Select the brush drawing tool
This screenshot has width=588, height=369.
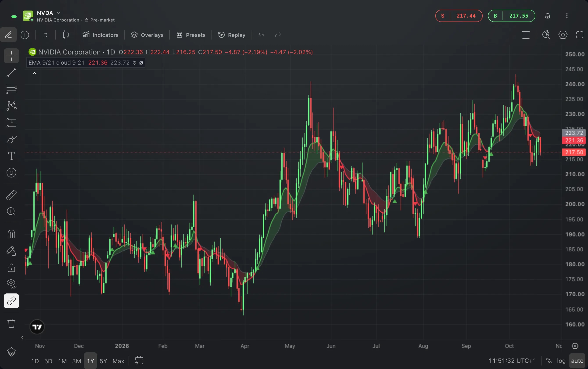[x=11, y=139]
